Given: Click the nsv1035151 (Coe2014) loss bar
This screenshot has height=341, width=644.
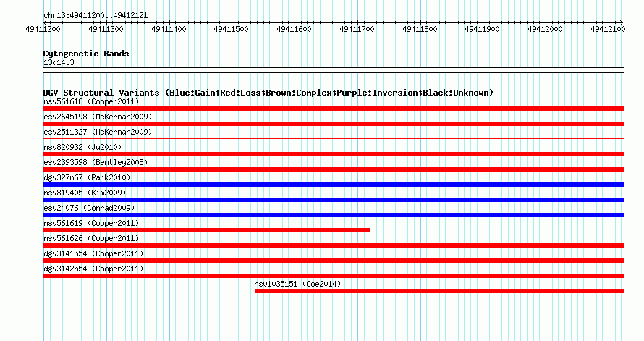Looking at the screenshot, I should coord(439,291).
